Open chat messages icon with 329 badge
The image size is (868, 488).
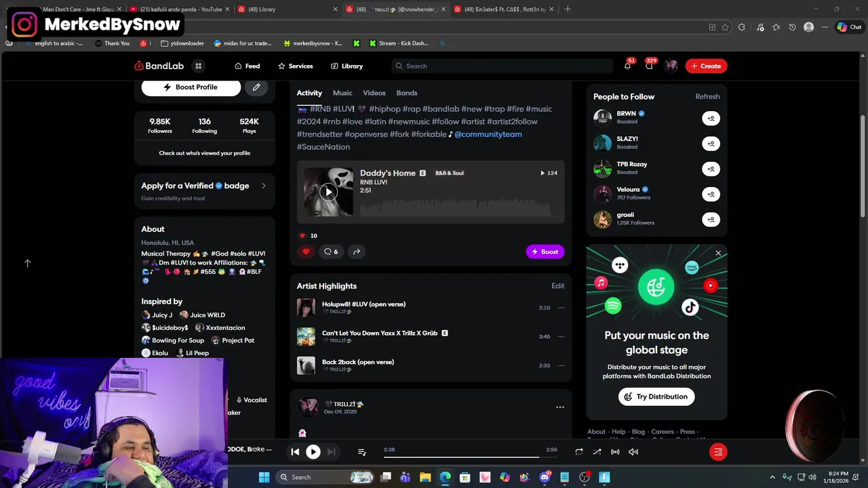[649, 66]
